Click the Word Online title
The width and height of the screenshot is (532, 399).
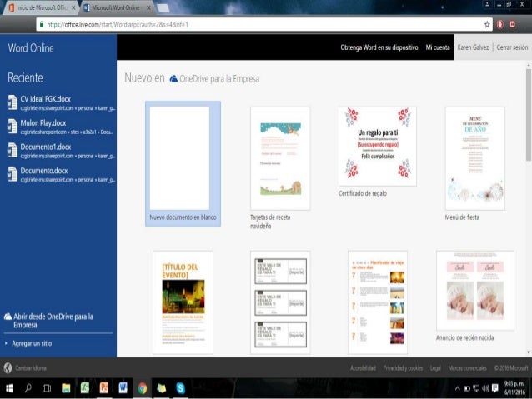pyautogui.click(x=31, y=48)
